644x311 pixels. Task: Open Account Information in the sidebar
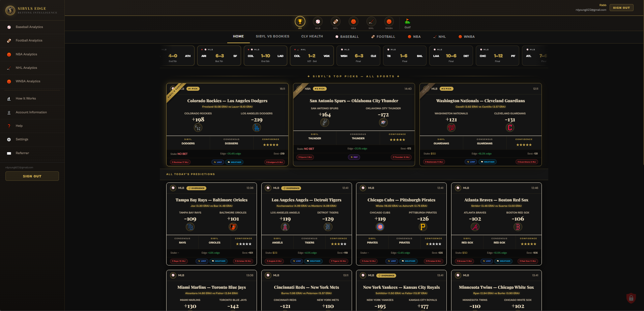tap(32, 112)
